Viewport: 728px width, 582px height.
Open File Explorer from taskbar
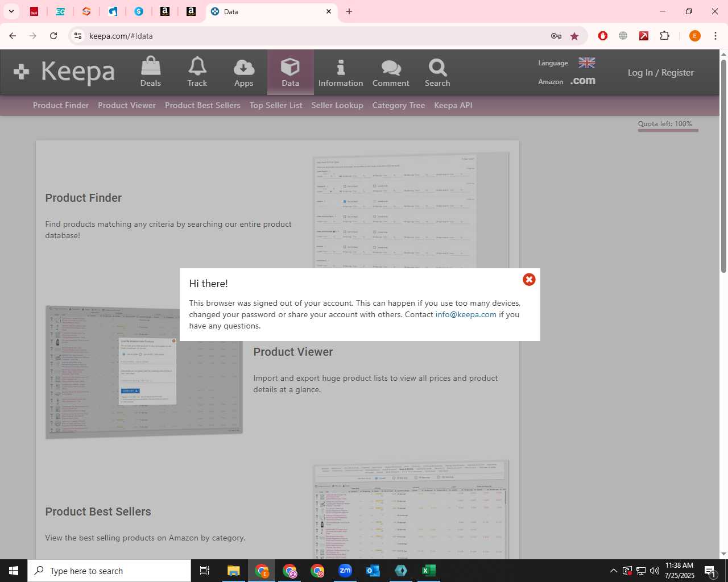coord(234,571)
